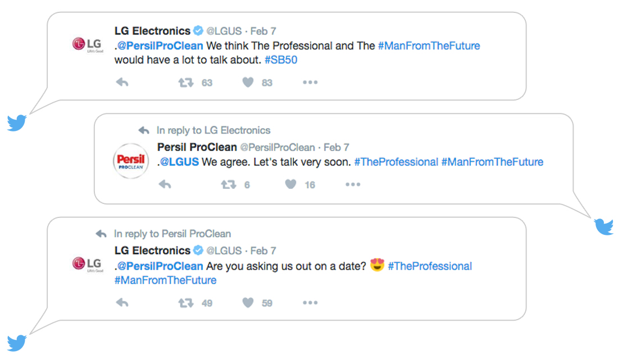
Task: Open @LGUS mention in Persil tweet
Action: (x=179, y=162)
